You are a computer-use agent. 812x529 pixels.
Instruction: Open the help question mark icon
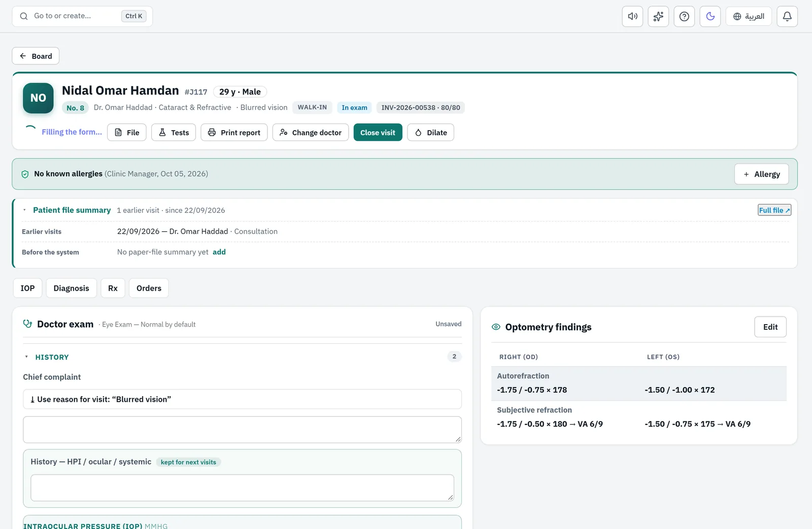coord(684,16)
